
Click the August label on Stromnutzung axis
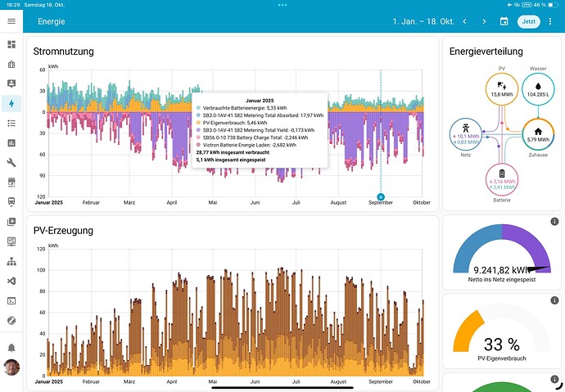tap(338, 203)
